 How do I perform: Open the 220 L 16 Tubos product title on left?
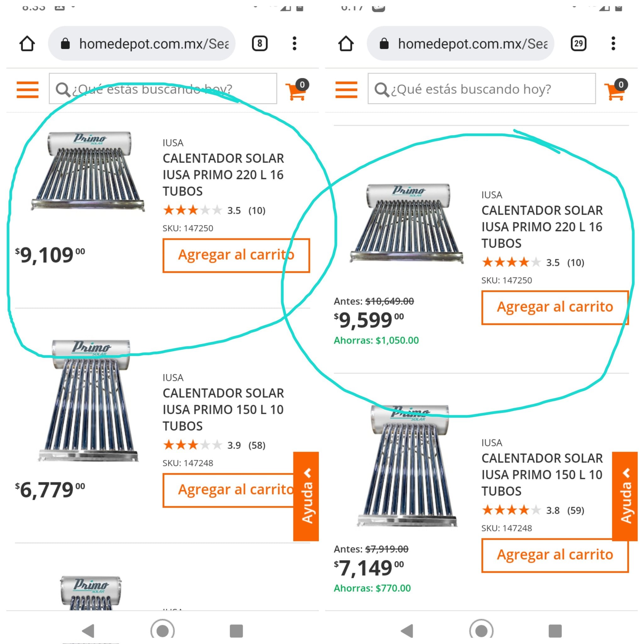coord(223,175)
